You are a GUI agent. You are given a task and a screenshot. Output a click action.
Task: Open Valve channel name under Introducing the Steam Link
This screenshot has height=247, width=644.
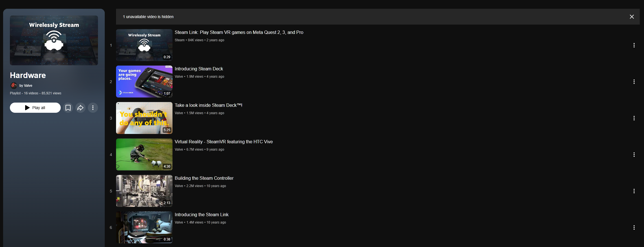point(179,222)
